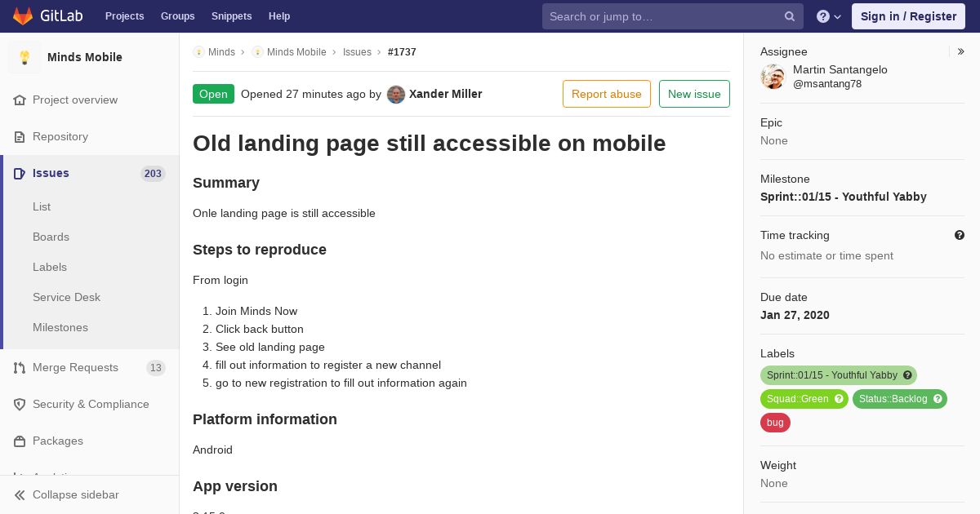Click the Issues sidebar icon

[x=20, y=174]
